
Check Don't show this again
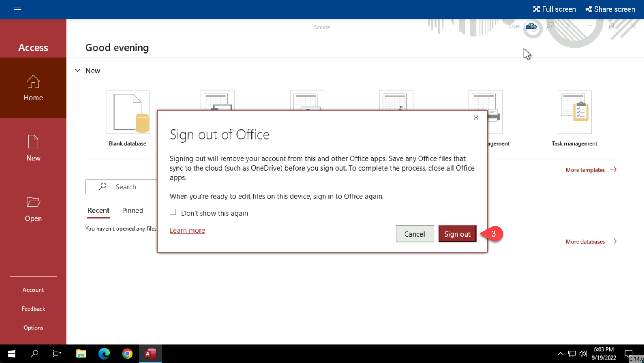pyautogui.click(x=173, y=212)
